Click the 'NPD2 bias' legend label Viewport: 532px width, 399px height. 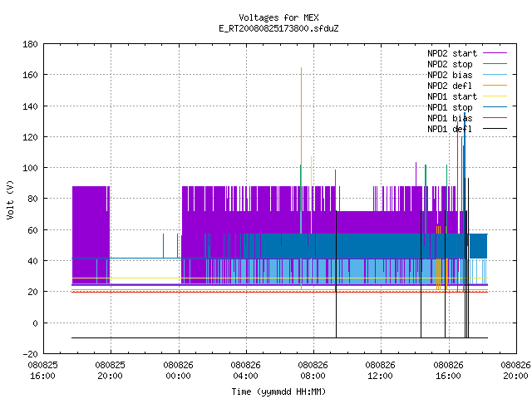[450, 75]
